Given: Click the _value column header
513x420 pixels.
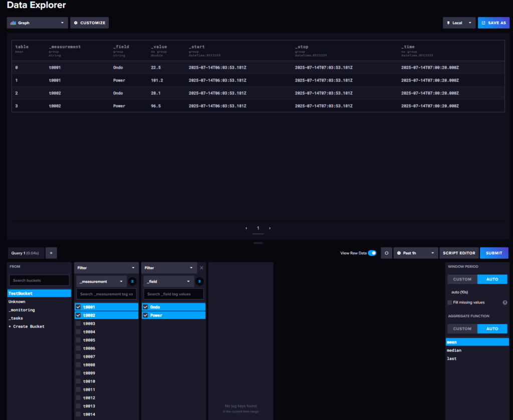Looking at the screenshot, I should (159, 47).
